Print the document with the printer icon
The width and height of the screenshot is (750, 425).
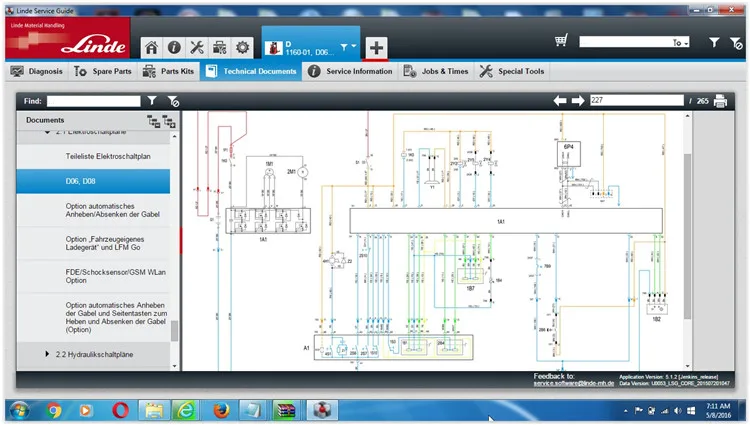pyautogui.click(x=720, y=101)
